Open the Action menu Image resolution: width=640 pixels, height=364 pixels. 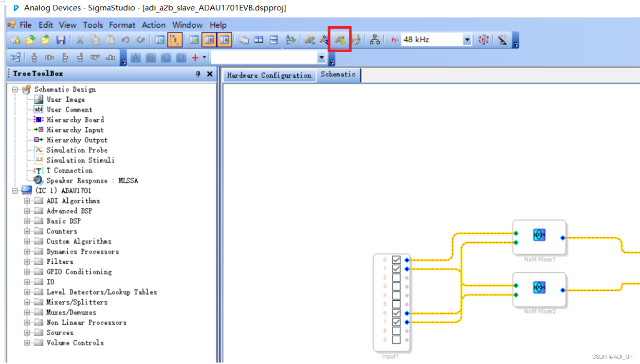tap(154, 25)
